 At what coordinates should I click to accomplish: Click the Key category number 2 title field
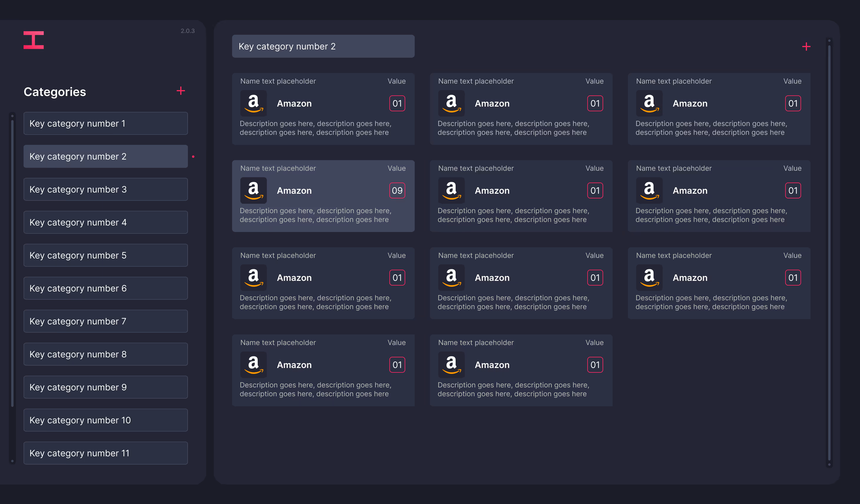click(x=323, y=47)
